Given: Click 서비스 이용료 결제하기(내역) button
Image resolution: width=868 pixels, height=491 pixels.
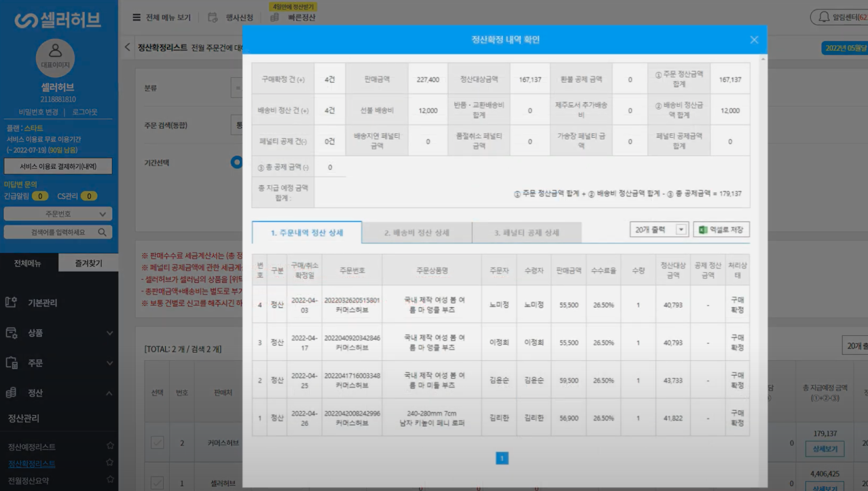Looking at the screenshot, I should point(58,166).
